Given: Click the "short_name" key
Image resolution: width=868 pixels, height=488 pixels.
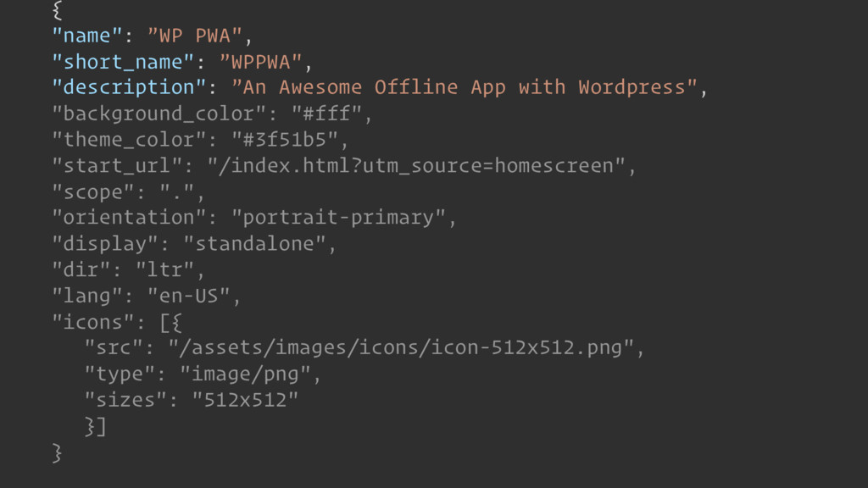Looking at the screenshot, I should coord(122,62).
